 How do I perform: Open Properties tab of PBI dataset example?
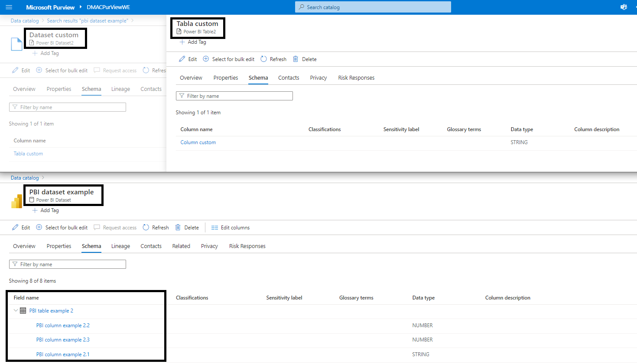click(x=59, y=246)
